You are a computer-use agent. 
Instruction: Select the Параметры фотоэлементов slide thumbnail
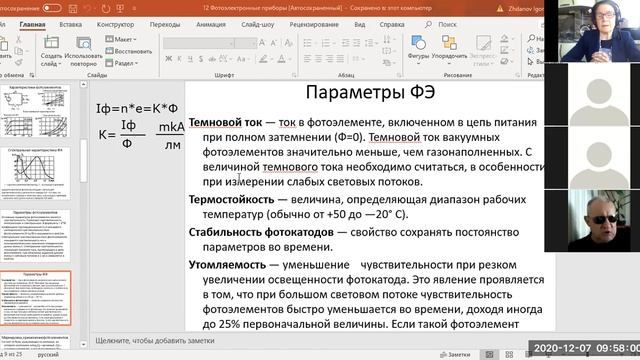click(x=36, y=236)
